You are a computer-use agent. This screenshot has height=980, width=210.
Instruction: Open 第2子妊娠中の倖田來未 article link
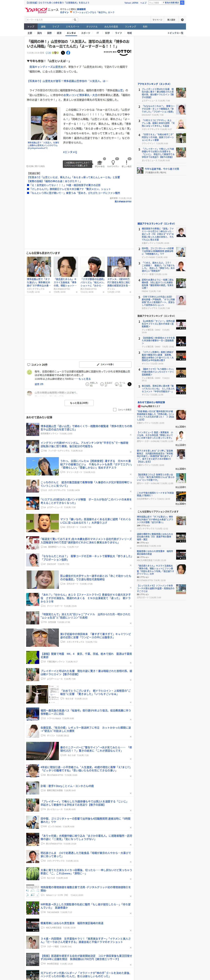tap(95, 635)
